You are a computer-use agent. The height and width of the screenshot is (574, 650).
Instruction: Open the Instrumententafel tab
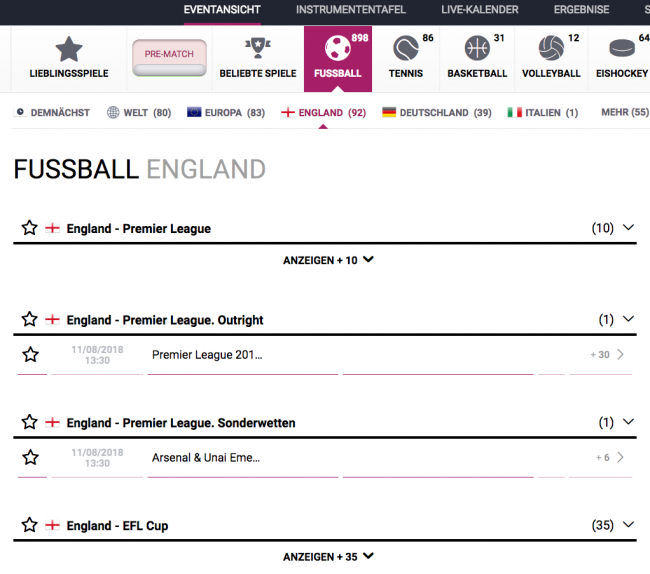pos(351,10)
